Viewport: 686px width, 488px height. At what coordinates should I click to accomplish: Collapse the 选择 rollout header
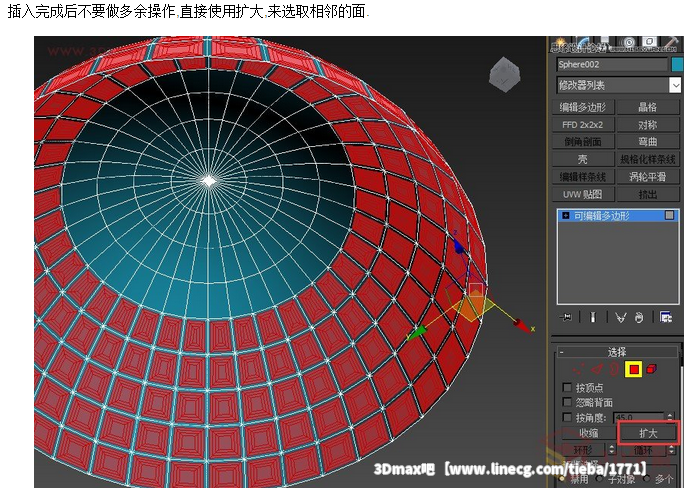(617, 352)
